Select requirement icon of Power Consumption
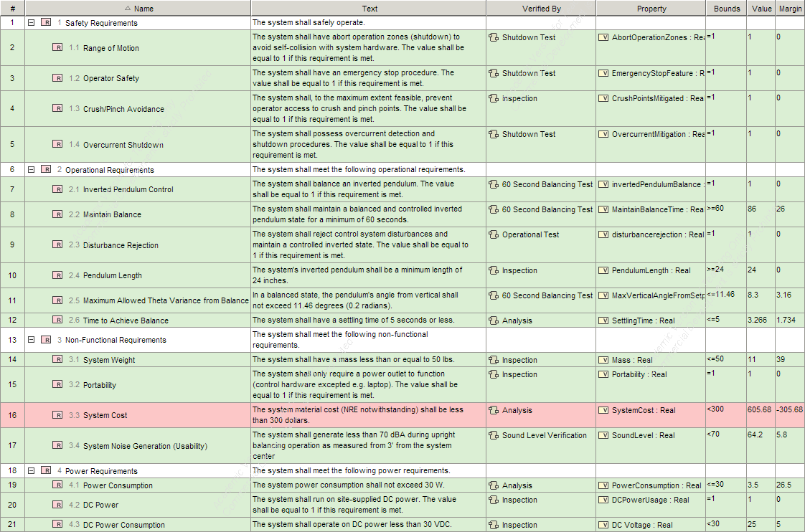805x532 pixels. pyautogui.click(x=57, y=485)
